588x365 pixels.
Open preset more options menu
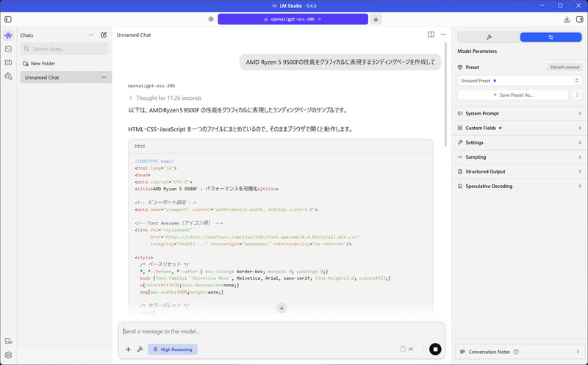(x=577, y=95)
